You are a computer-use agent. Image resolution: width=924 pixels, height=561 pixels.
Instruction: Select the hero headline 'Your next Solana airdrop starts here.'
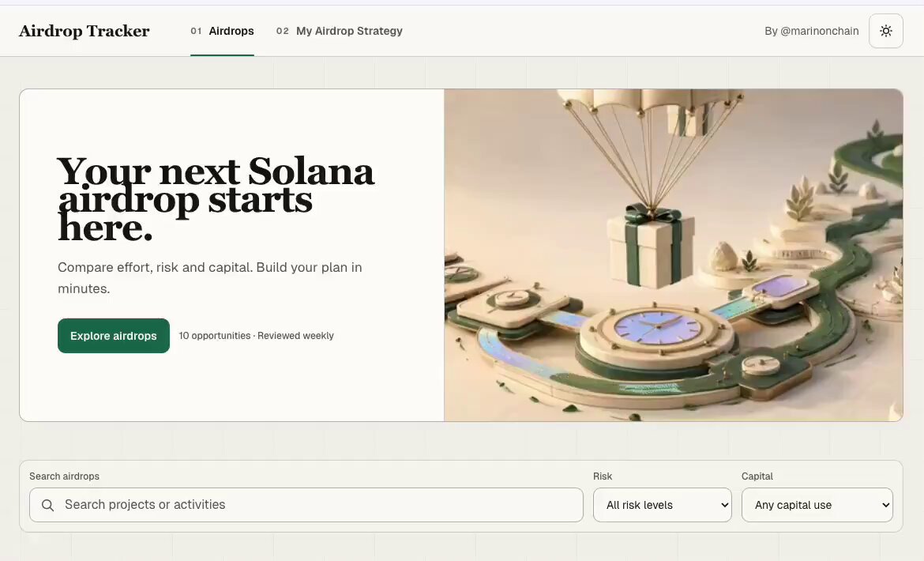tap(216, 199)
